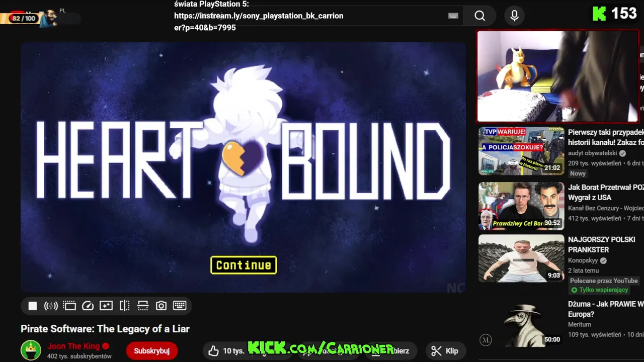Like the video with thumbs up
Viewport: 644px width, 362px height.
coord(226,351)
